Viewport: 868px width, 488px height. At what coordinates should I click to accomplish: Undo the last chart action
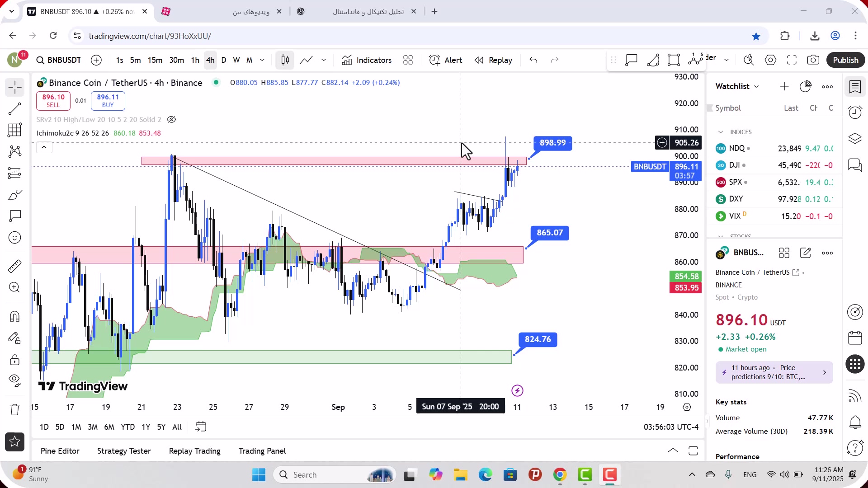point(533,60)
